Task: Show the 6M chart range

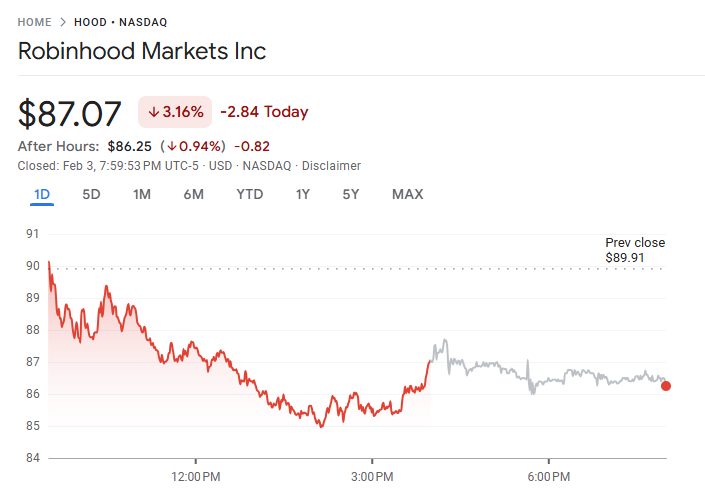Action: point(193,194)
